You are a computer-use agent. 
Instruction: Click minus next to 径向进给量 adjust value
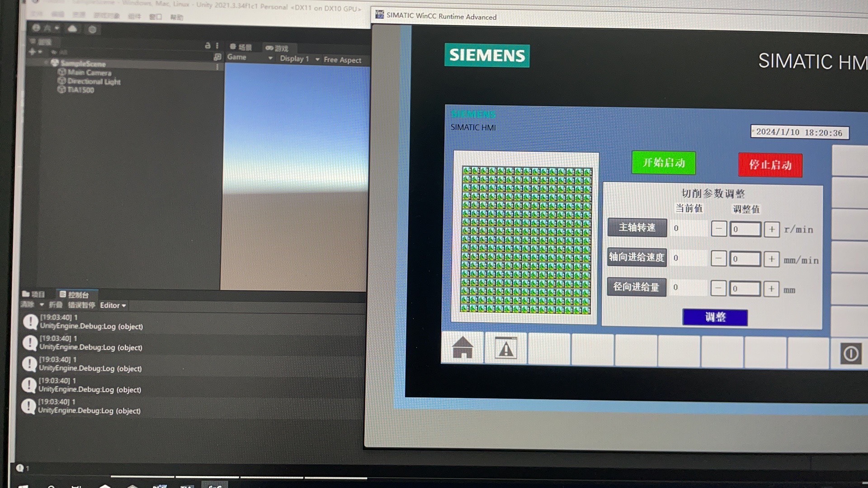tap(718, 288)
